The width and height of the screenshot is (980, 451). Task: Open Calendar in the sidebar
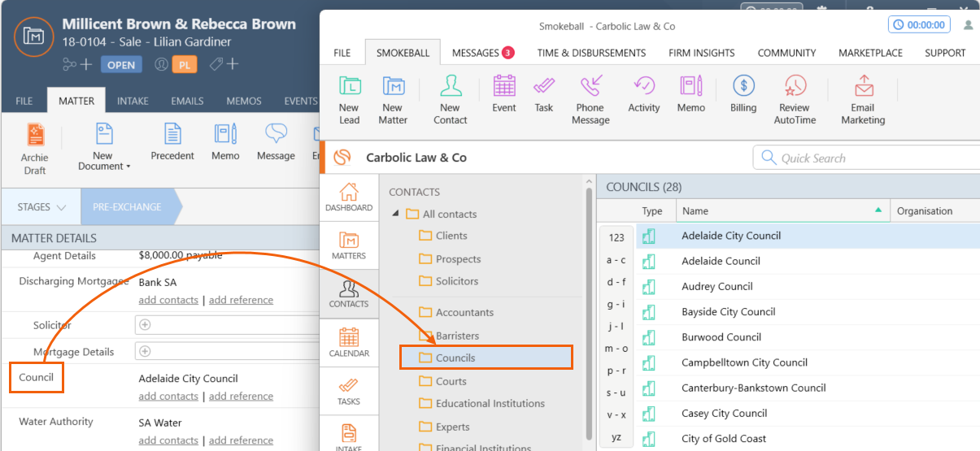click(x=349, y=342)
